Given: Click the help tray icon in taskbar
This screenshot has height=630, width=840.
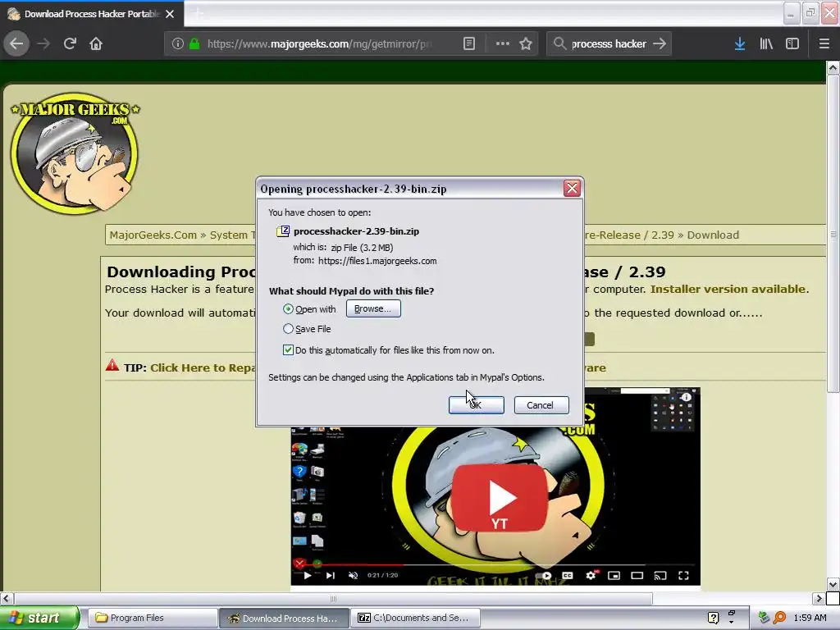Looking at the screenshot, I should 713,618.
